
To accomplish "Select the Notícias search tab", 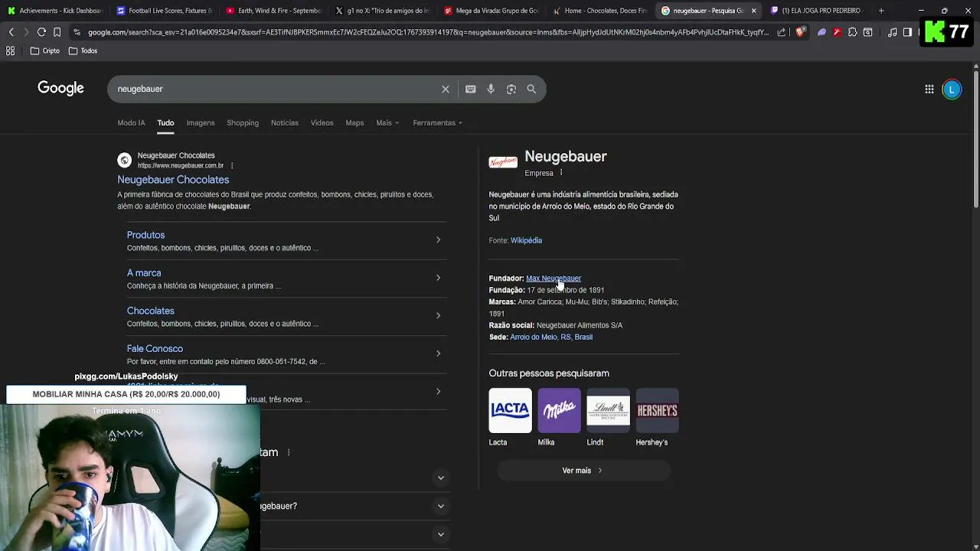I will 285,122.
